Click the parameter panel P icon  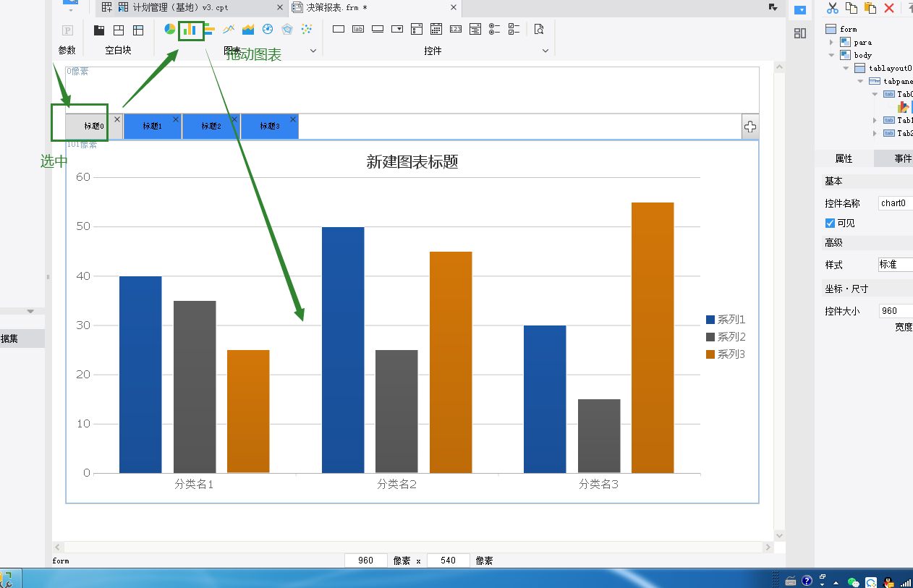pos(67,30)
